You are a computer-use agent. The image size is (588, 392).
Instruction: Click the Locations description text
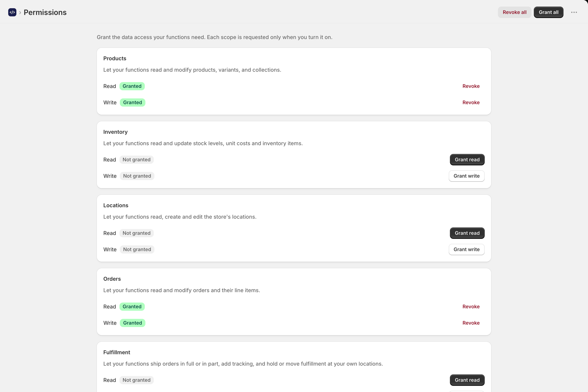[x=180, y=217]
